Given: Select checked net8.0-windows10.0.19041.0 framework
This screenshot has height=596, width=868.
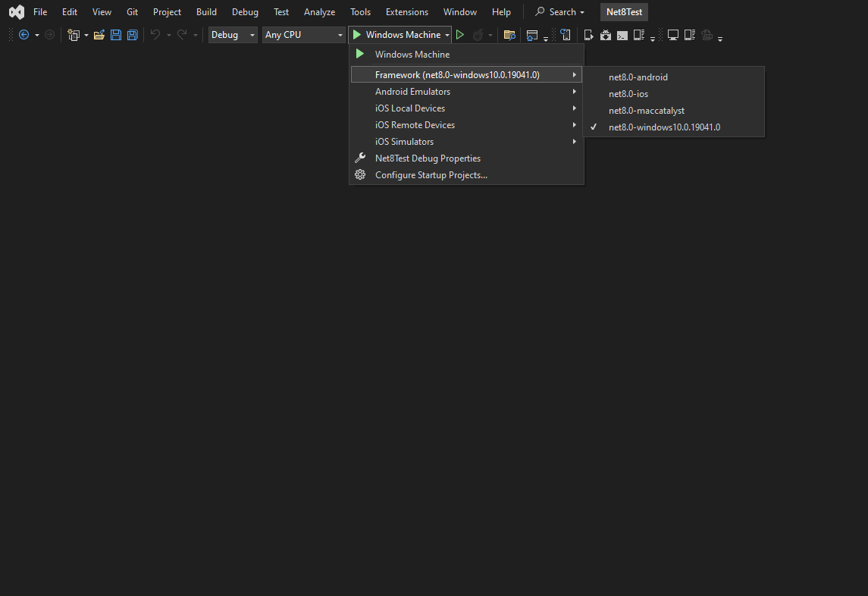Looking at the screenshot, I should (674, 127).
